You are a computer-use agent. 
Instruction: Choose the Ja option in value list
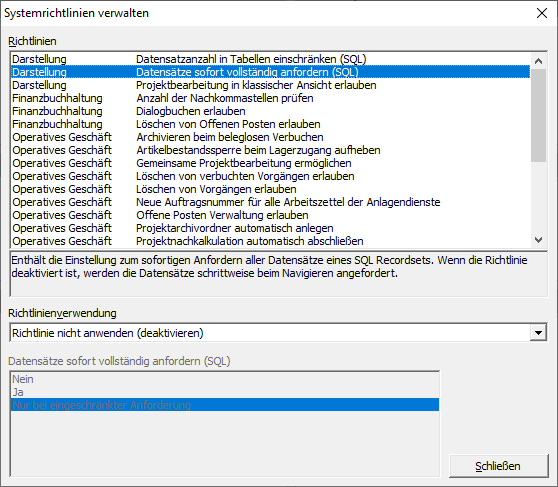click(225, 392)
